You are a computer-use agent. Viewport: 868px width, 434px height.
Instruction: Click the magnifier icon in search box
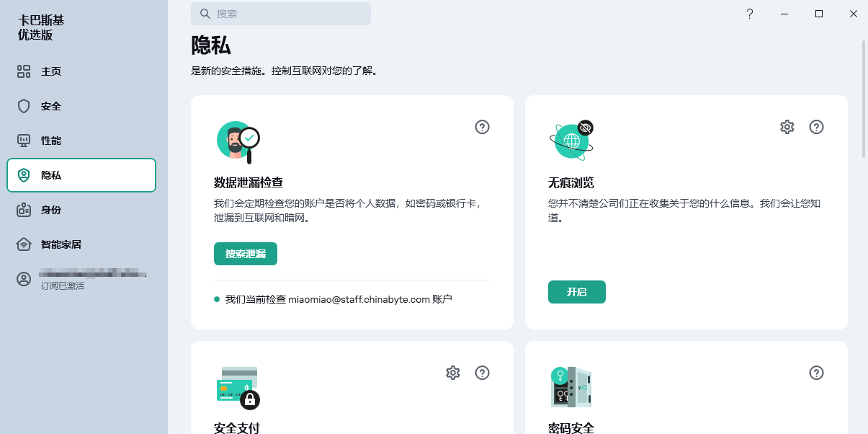point(205,14)
